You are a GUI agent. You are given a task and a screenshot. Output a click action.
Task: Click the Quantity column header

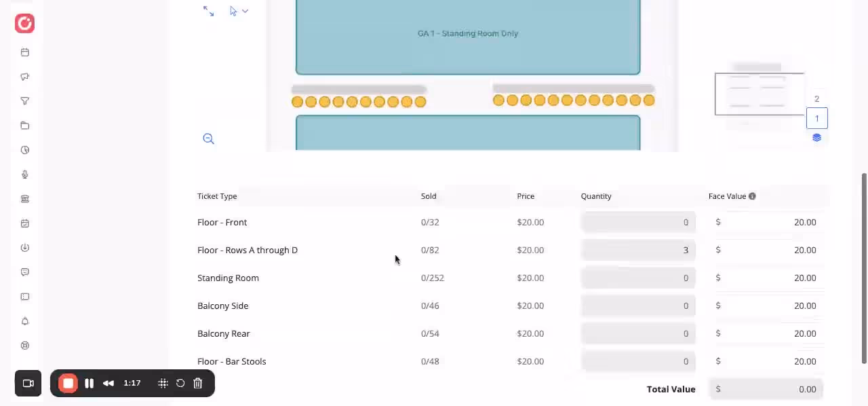[596, 196]
